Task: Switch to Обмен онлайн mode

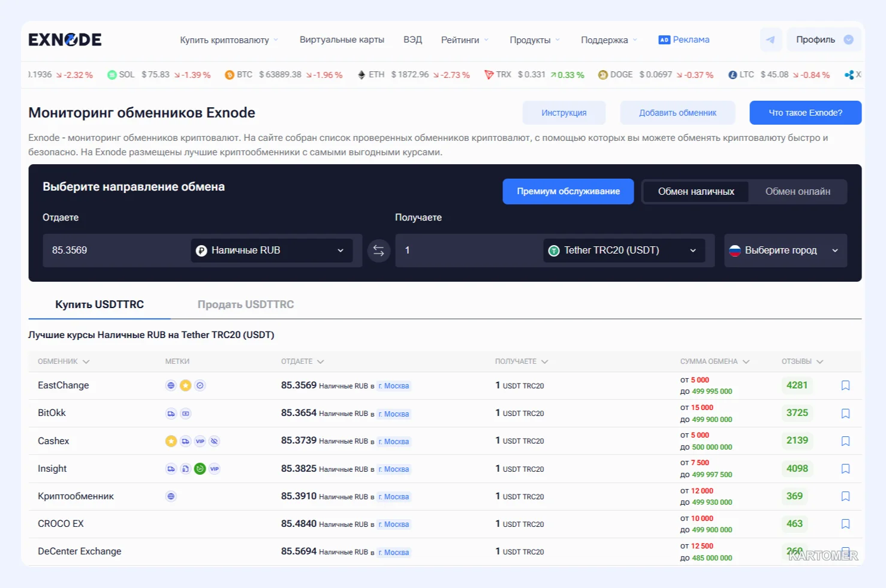Action: coord(797,192)
